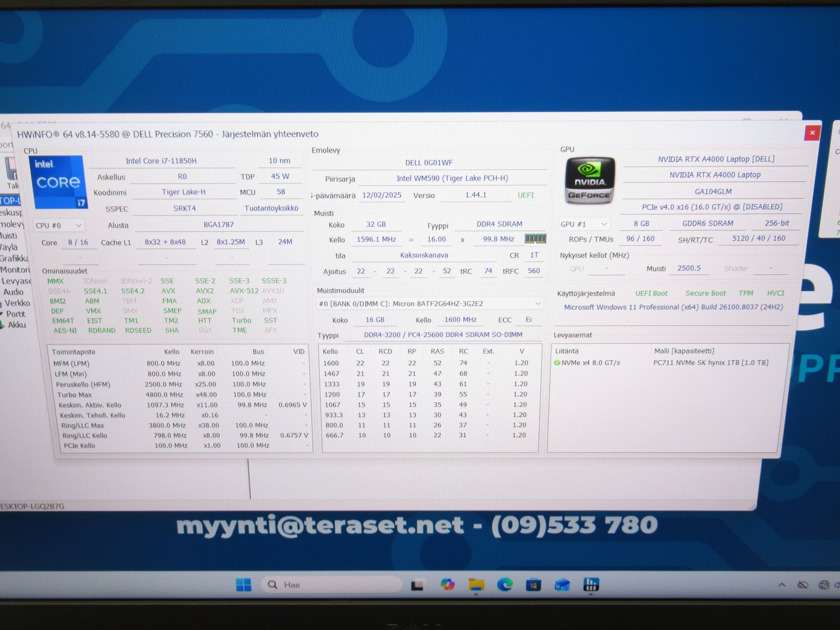
Task: Select Verkko in the background tree
Action: (x=17, y=303)
